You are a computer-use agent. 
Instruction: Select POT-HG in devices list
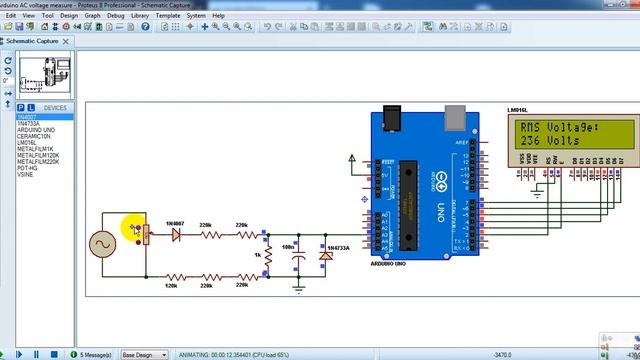45,168
